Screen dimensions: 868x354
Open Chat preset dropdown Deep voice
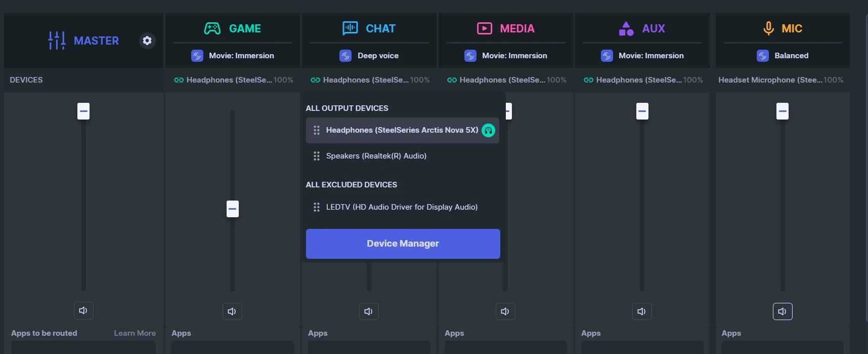369,56
